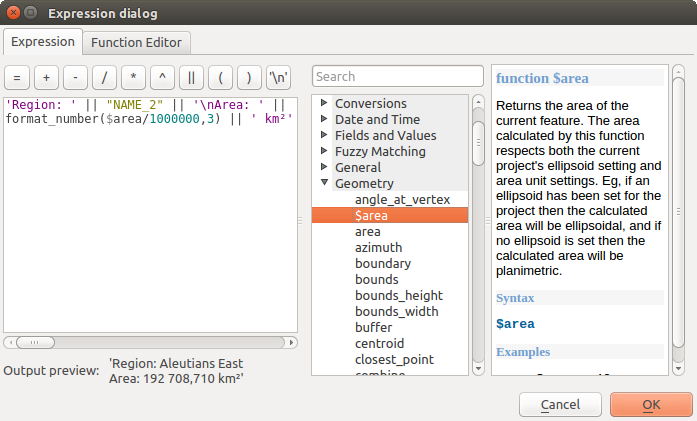Select the centroid function in list
697x421 pixels.
pos(379,344)
